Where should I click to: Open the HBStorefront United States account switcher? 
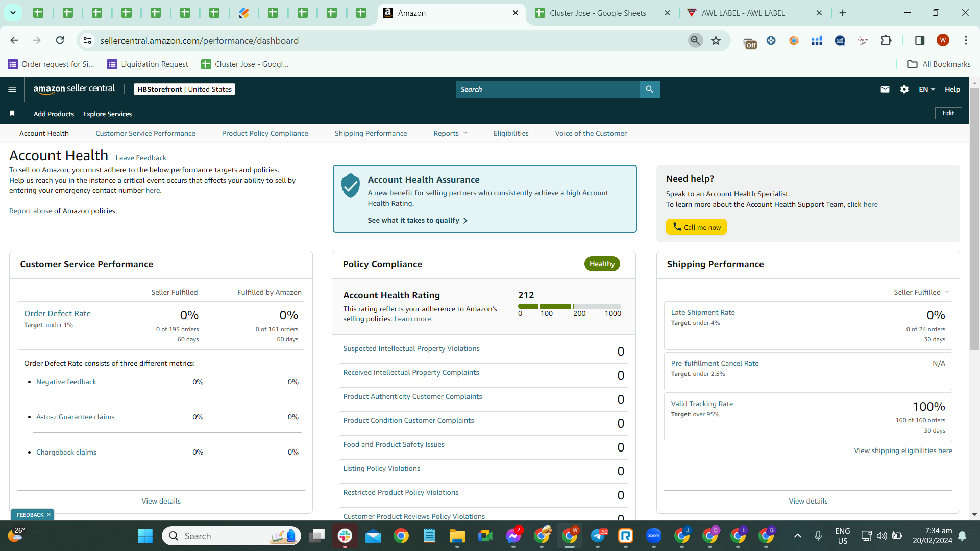pyautogui.click(x=184, y=89)
